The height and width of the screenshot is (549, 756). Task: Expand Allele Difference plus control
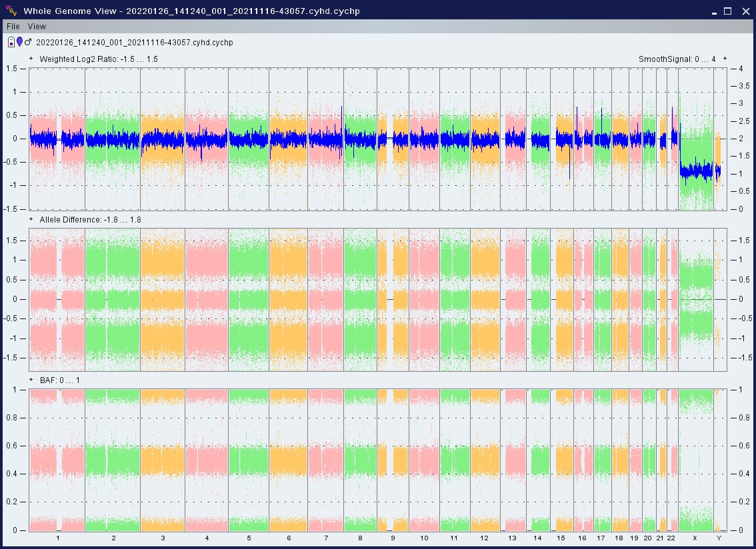pos(31,219)
